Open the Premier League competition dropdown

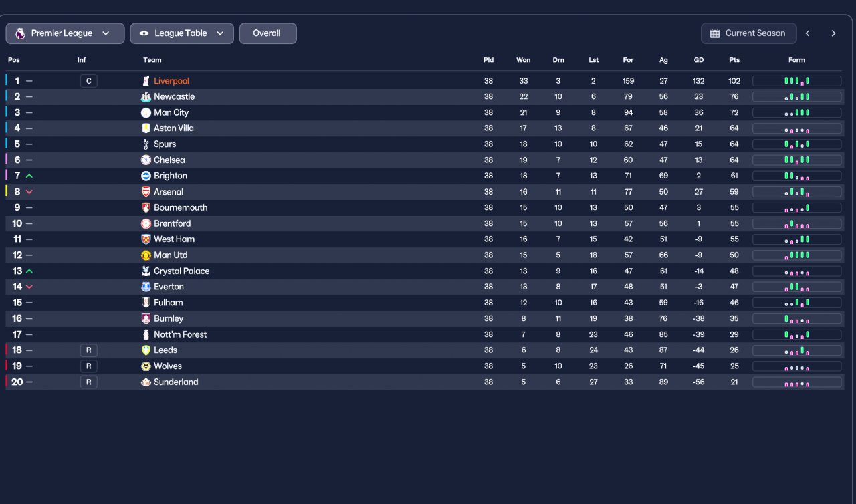65,33
